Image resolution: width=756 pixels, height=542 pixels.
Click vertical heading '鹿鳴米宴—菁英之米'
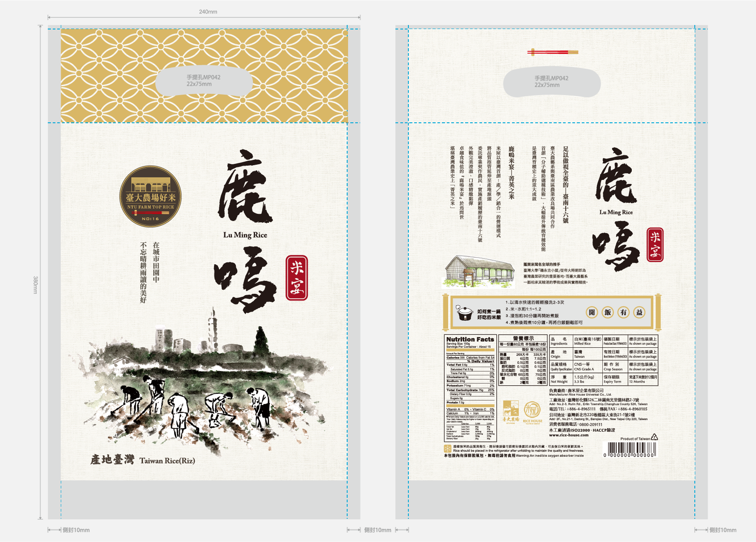click(x=512, y=173)
